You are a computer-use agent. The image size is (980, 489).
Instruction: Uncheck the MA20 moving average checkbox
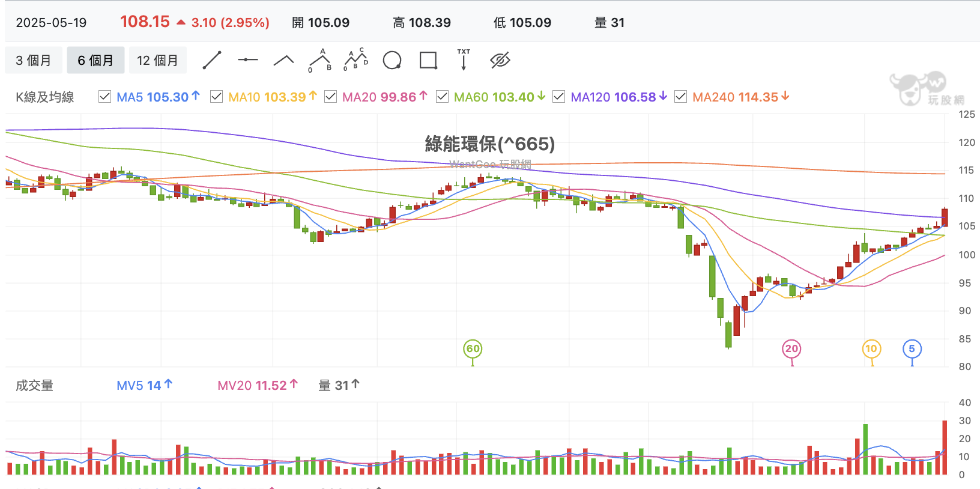tap(330, 97)
